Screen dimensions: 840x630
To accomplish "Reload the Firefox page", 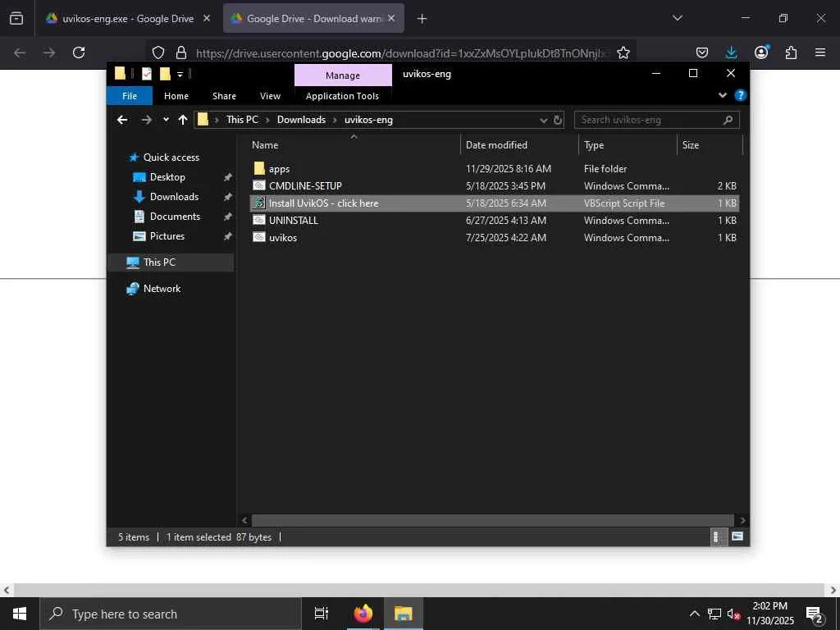I will pos(79,52).
